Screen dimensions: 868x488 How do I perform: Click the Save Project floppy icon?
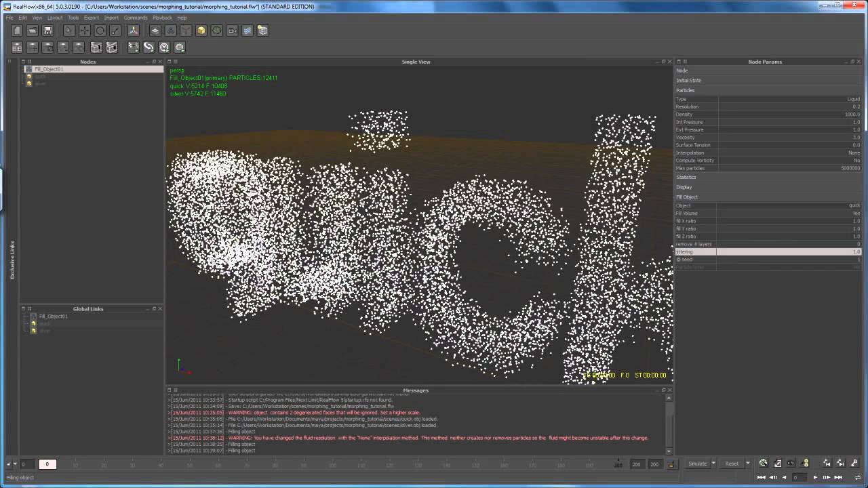pyautogui.click(x=47, y=30)
